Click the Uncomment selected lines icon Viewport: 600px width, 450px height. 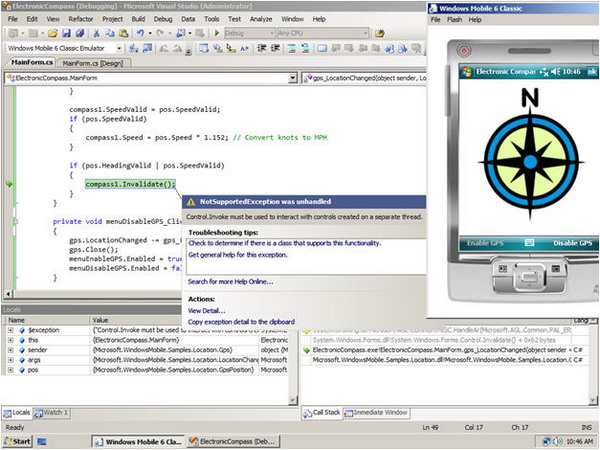pos(305,48)
